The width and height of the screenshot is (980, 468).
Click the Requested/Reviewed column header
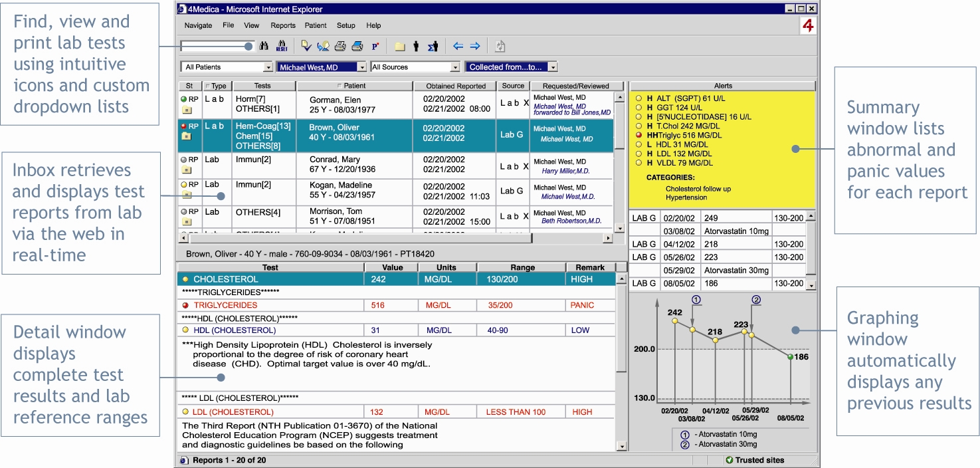click(575, 86)
